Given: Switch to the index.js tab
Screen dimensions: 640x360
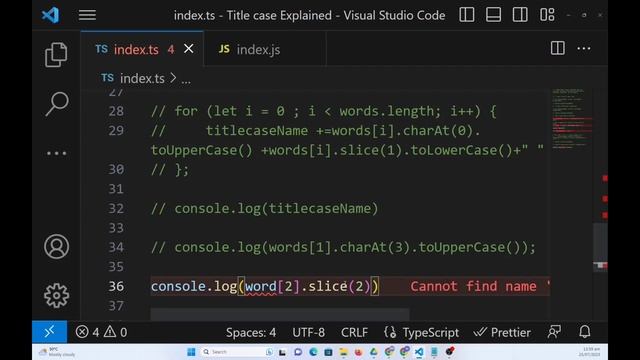Looking at the screenshot, I should click(264, 49).
